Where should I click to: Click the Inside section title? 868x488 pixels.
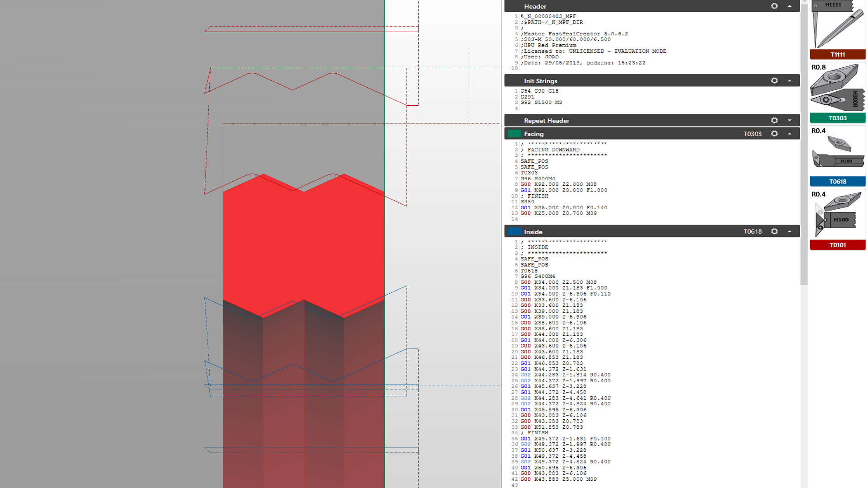pyautogui.click(x=533, y=232)
